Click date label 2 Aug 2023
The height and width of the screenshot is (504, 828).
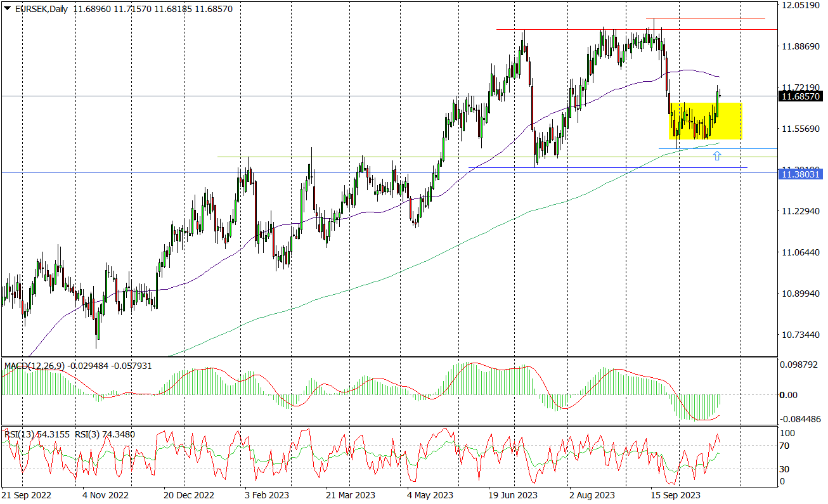coord(592,495)
